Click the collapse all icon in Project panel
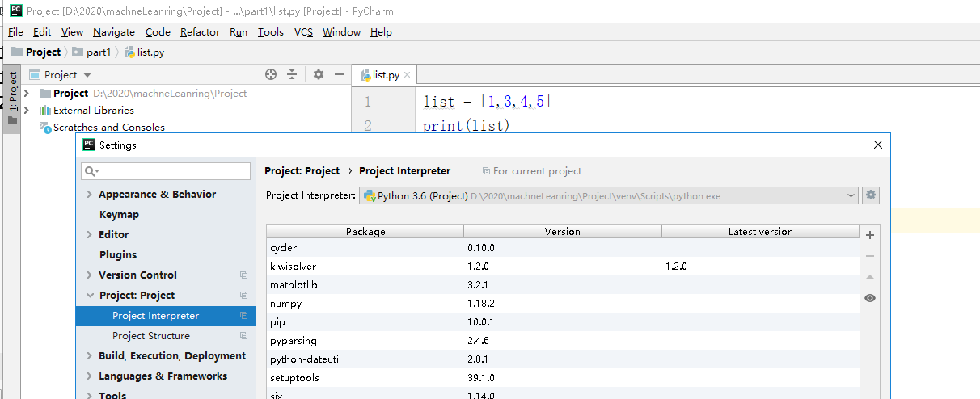The width and height of the screenshot is (980, 399). pyautogui.click(x=292, y=74)
